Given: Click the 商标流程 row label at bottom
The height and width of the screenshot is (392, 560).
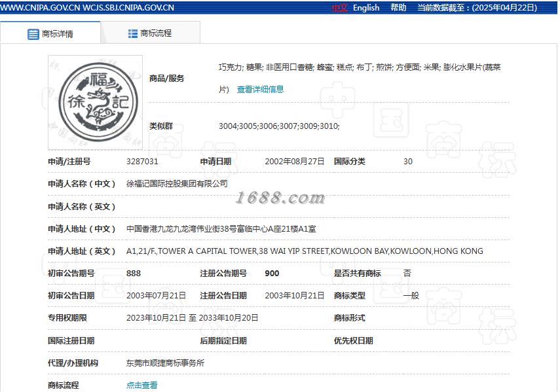Looking at the screenshot, I should [x=64, y=385].
